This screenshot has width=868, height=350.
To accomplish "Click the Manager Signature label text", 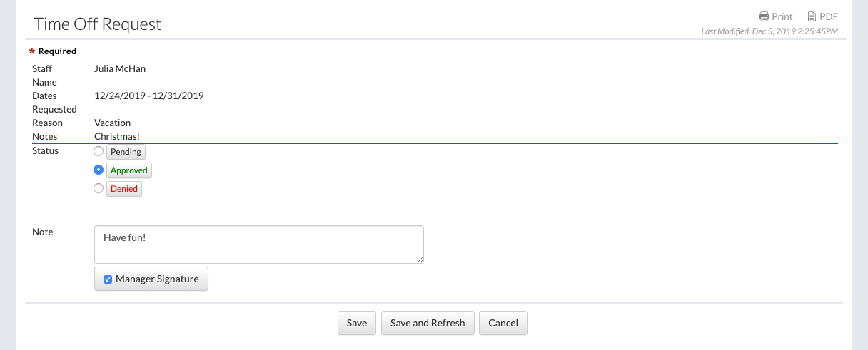I will point(157,279).
